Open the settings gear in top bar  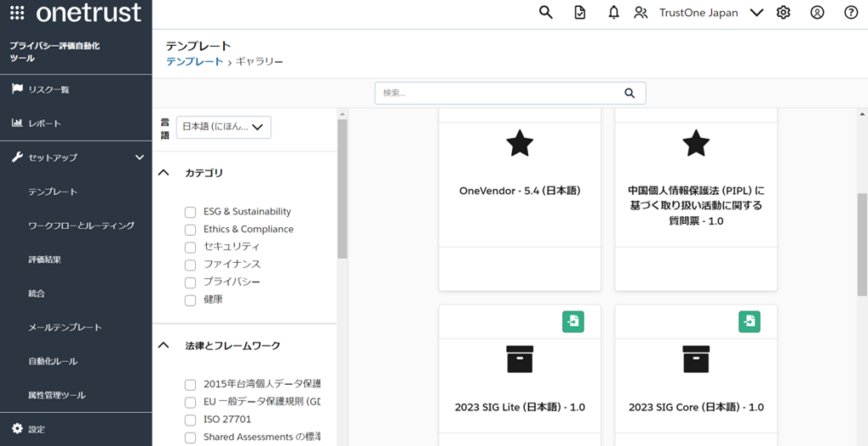click(x=783, y=13)
